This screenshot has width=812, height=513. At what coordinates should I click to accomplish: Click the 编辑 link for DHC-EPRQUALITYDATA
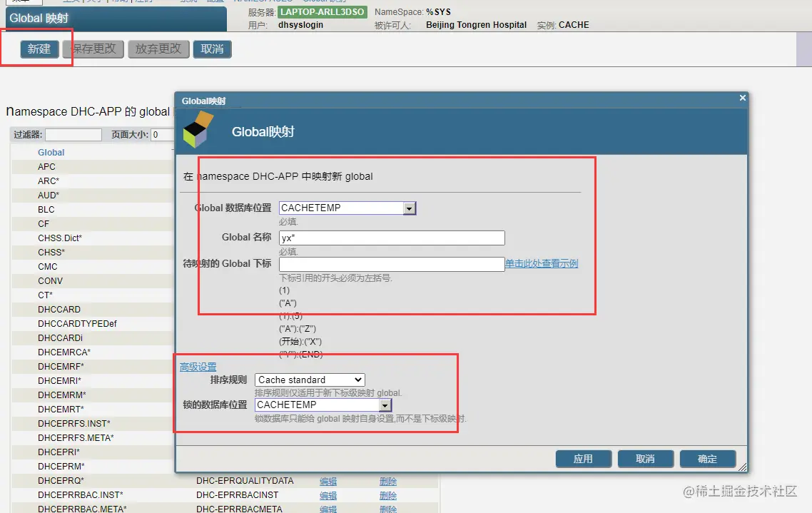click(328, 482)
